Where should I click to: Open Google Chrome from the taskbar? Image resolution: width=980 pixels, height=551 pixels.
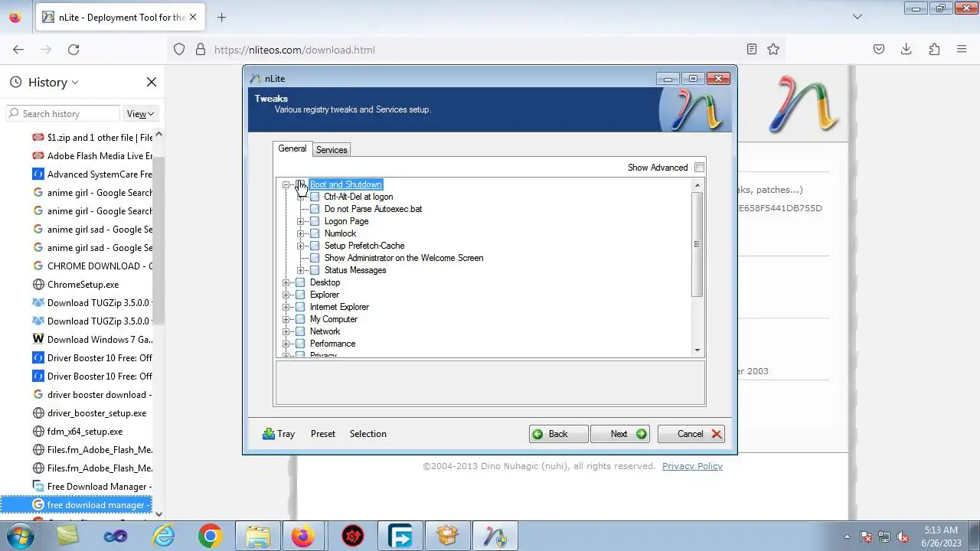(210, 536)
